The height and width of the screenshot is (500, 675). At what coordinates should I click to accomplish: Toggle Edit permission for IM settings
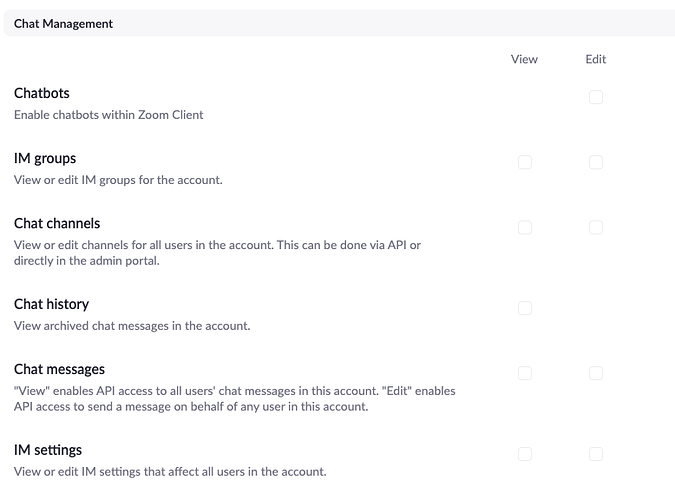tap(596, 454)
